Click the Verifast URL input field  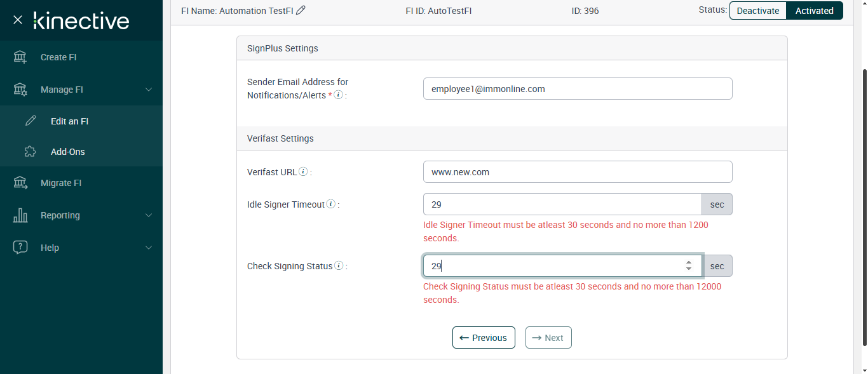[577, 172]
